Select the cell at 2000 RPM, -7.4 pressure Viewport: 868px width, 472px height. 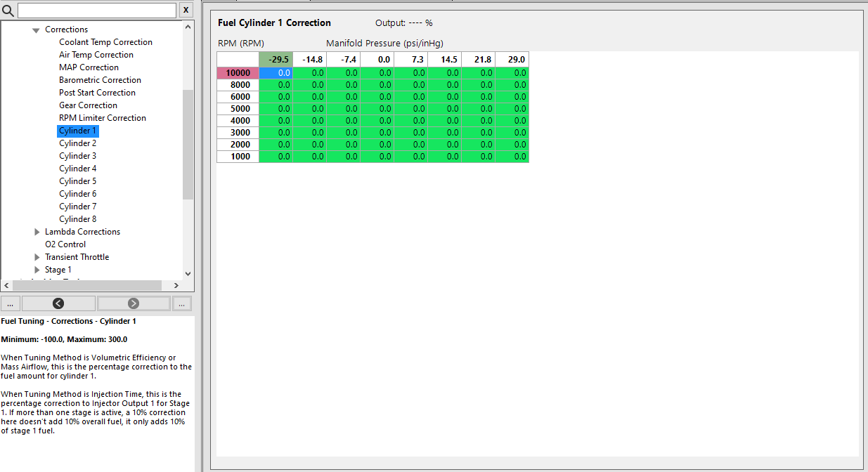[344, 145]
